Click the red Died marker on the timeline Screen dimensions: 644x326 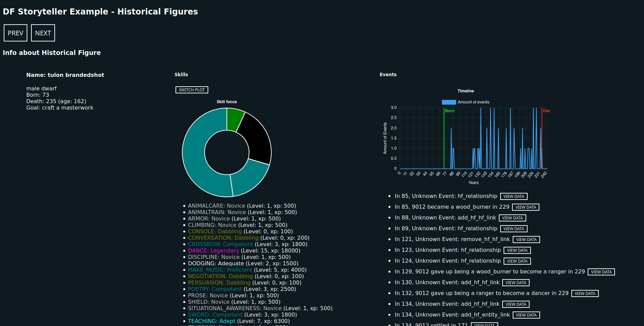coord(542,138)
